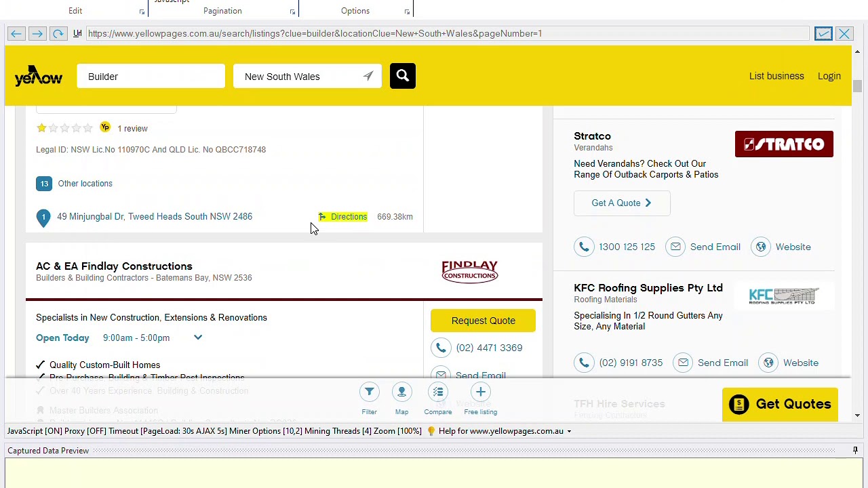Go back with the browser back arrow
868x488 pixels.
[16, 34]
